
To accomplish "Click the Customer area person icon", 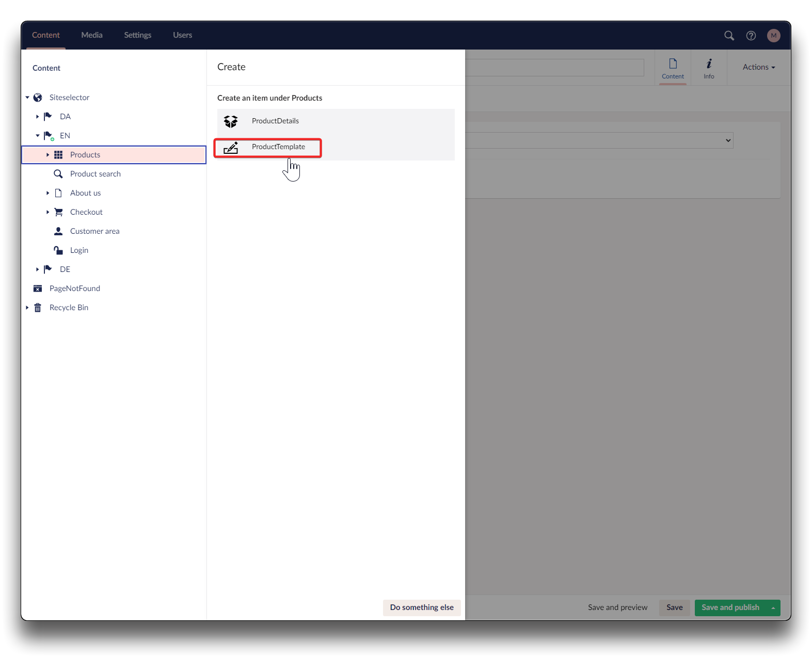I will [x=58, y=231].
